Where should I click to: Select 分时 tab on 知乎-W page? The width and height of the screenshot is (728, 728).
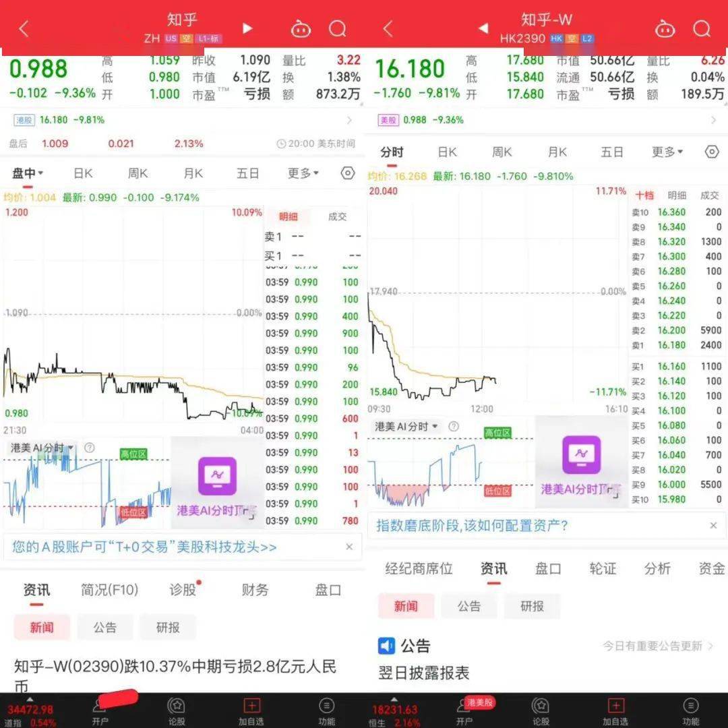point(392,152)
